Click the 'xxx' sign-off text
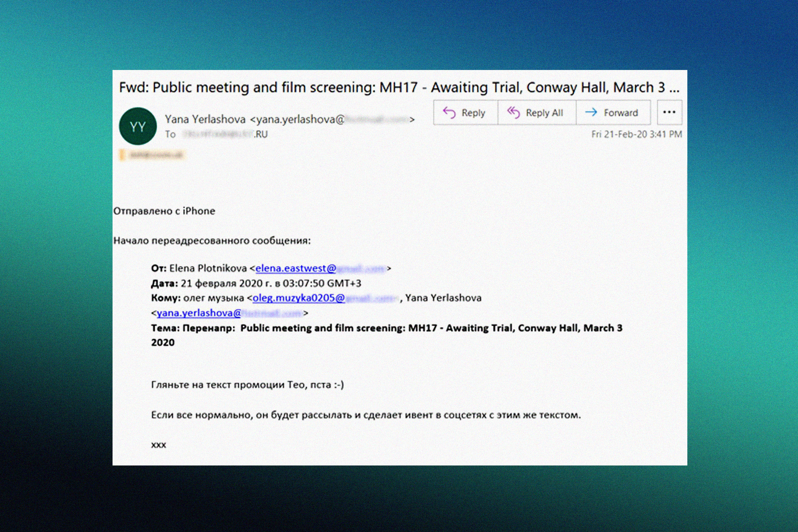The width and height of the screenshot is (798, 532). click(159, 445)
